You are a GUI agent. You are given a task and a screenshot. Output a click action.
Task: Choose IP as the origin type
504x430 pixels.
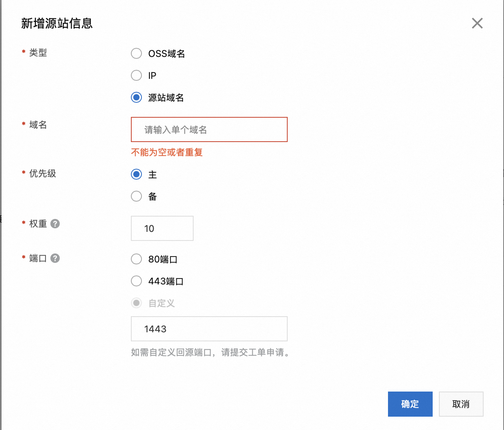136,75
